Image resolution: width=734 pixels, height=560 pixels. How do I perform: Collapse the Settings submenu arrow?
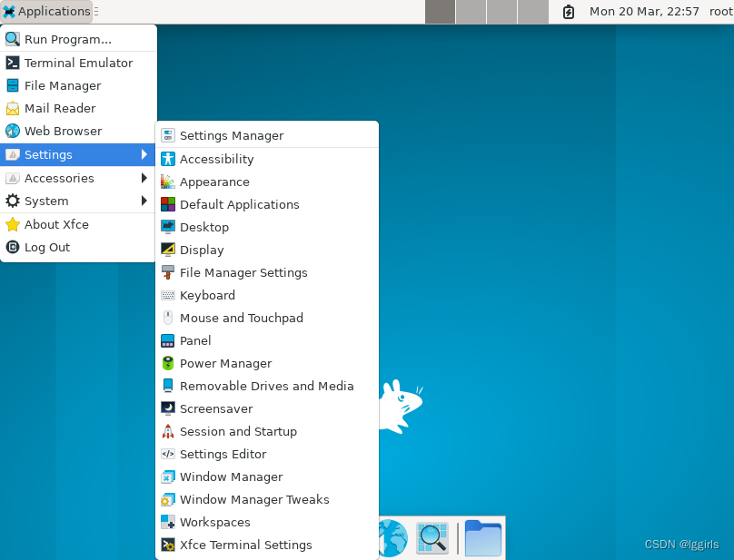[x=144, y=154]
